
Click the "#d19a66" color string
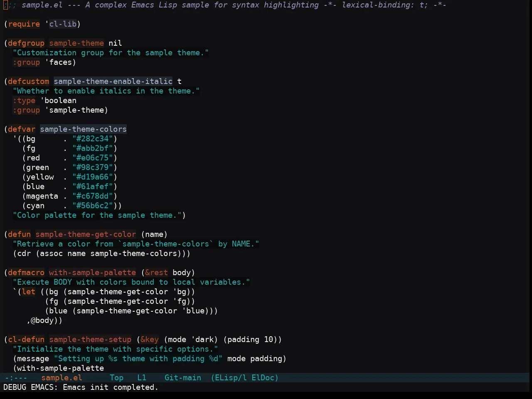93,177
